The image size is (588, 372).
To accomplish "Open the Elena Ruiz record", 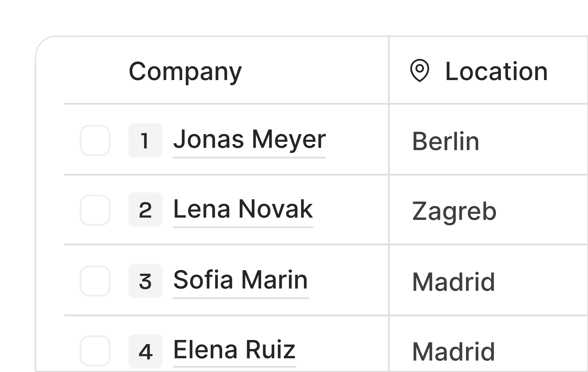I will pyautogui.click(x=235, y=350).
